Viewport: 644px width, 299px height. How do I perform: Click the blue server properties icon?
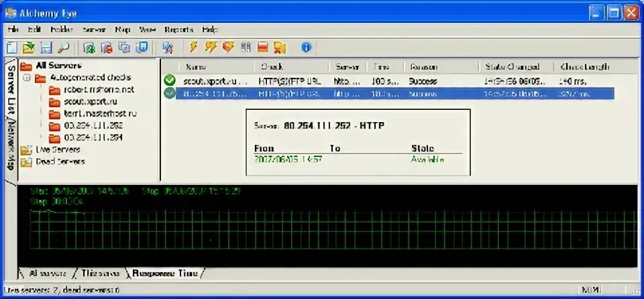142,48
